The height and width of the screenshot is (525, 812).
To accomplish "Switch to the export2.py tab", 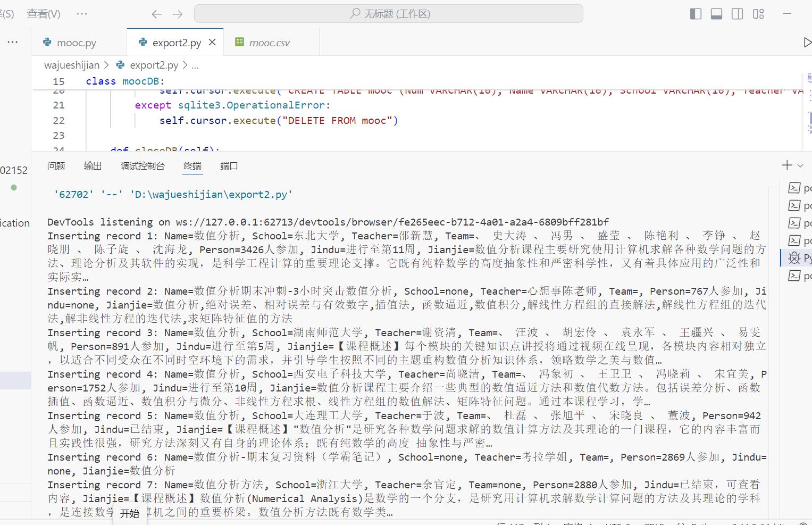I will pos(175,43).
